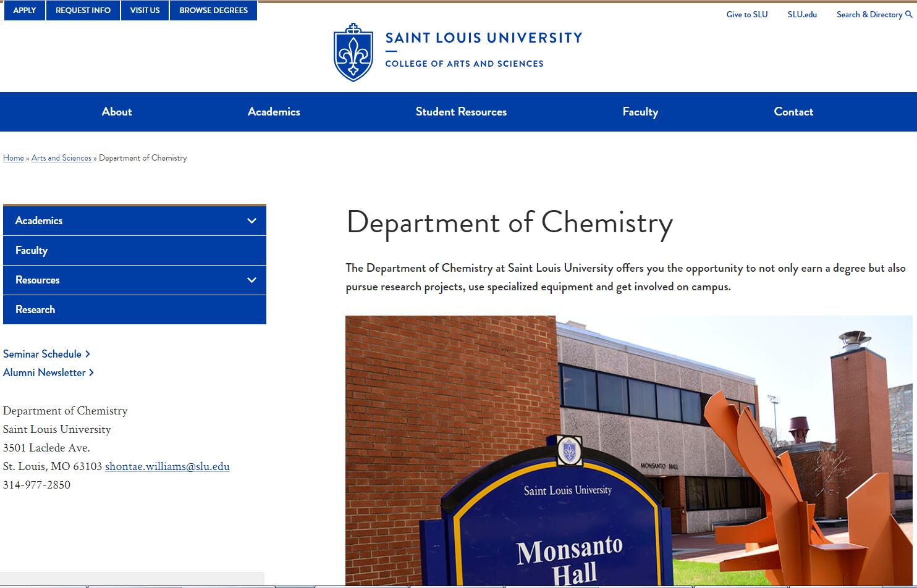917x588 pixels.
Task: Click the APPLY button
Action: [x=25, y=10]
